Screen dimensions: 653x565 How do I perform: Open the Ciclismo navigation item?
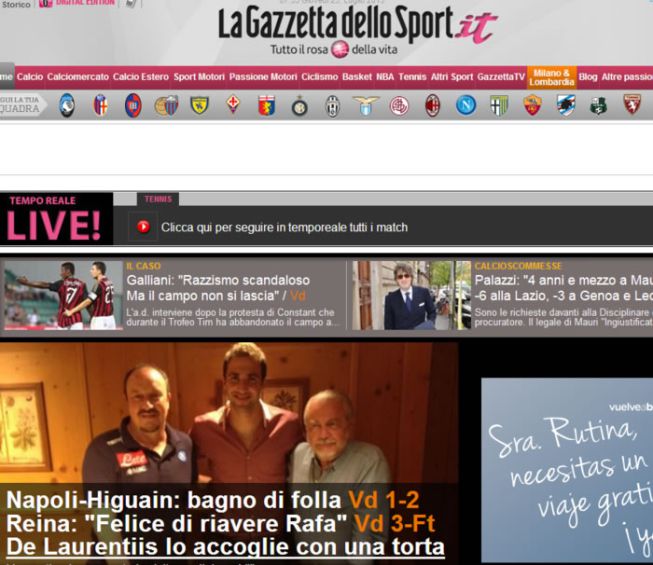tap(319, 76)
